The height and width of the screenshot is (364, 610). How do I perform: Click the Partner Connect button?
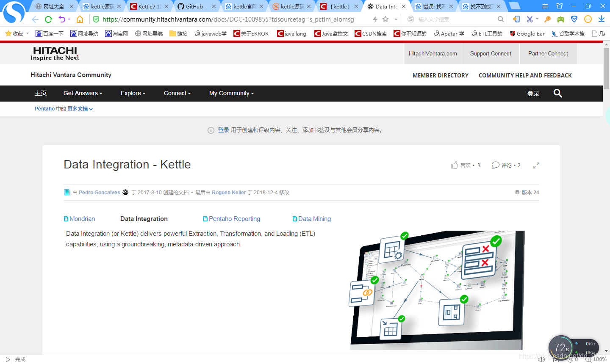coord(548,54)
